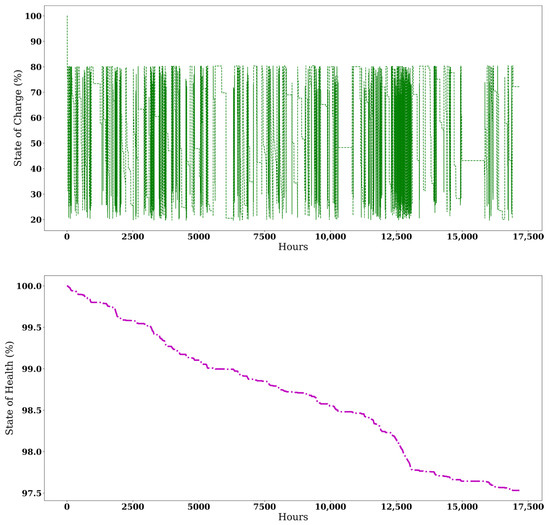Click the start of the magenta health curve
Viewport: 550px width, 525px height.
click(67, 286)
